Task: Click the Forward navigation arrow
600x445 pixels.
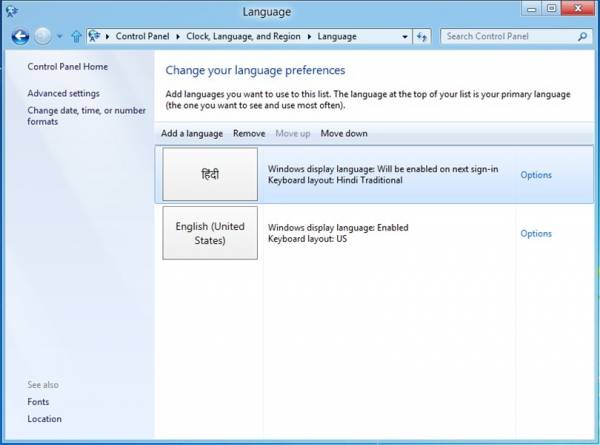Action: 42,37
